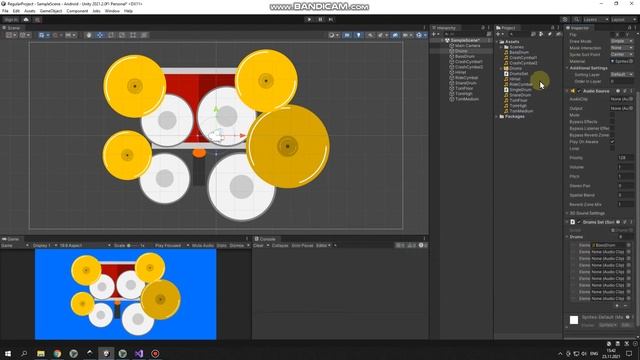Screen dimensions: 640x360
Task: Open Windows Start menu
Action: coord(8,353)
